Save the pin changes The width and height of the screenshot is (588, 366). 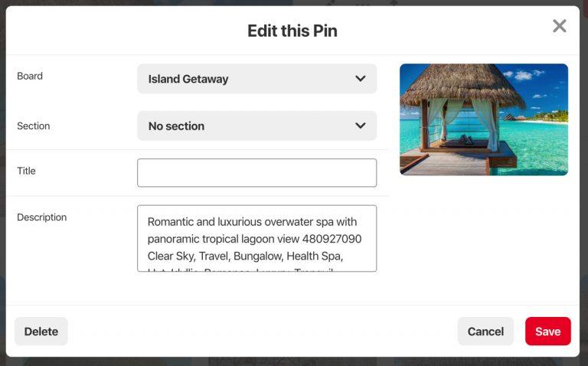coord(547,332)
